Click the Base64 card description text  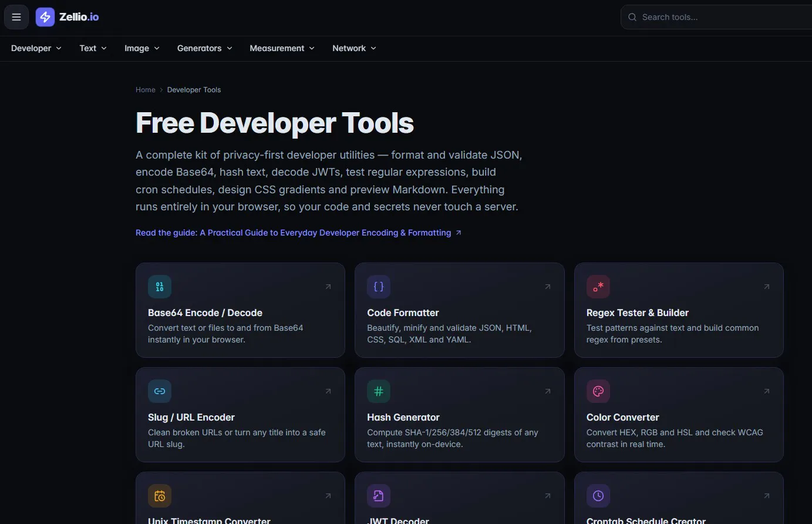[x=225, y=334]
